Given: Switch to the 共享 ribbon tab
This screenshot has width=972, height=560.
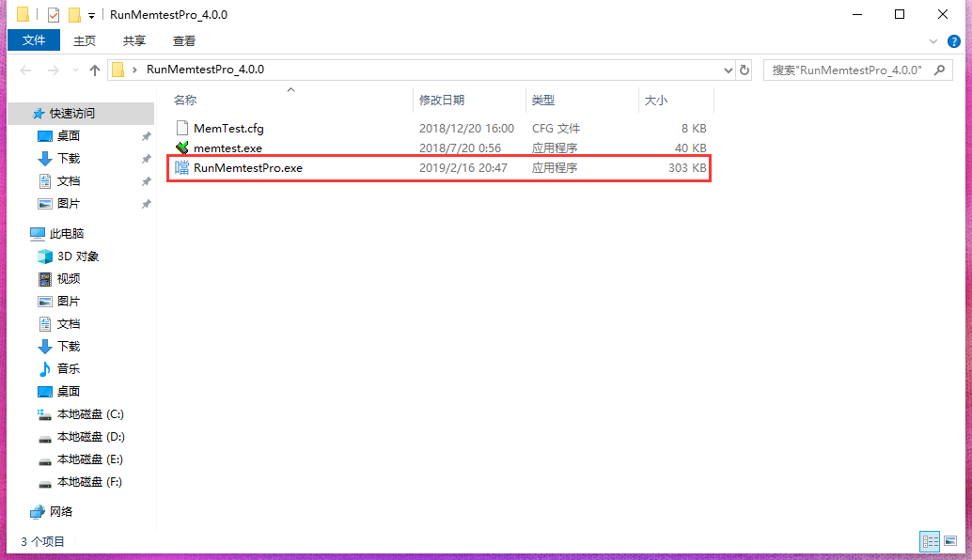Looking at the screenshot, I should (x=133, y=41).
